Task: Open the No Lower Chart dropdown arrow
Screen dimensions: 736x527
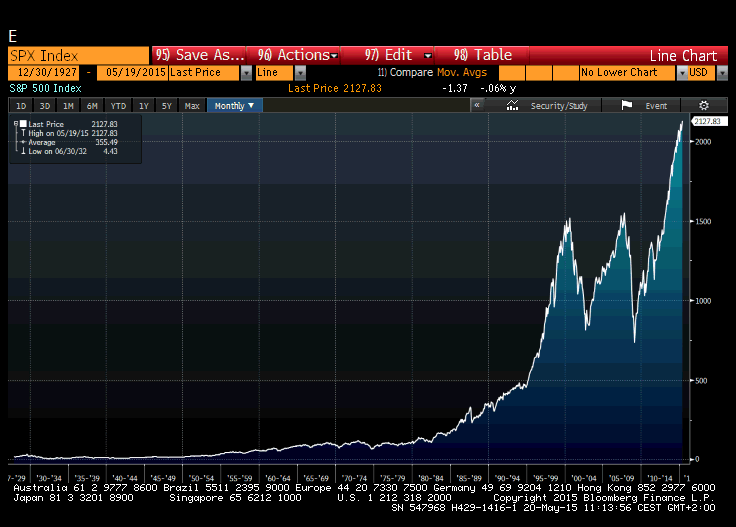Action: 682,73
